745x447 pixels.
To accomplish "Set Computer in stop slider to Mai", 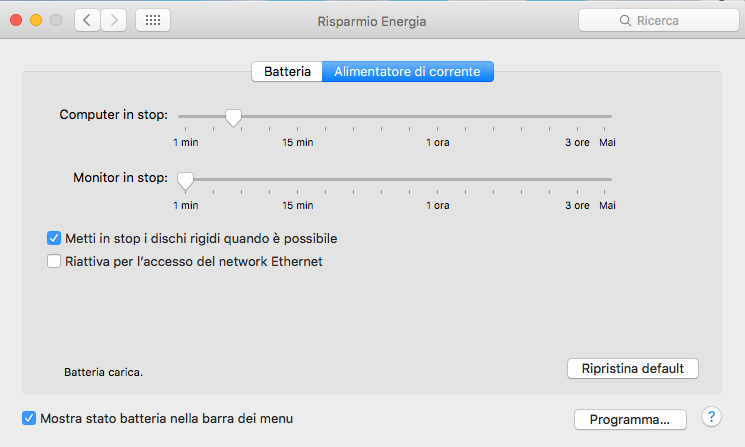I will (608, 117).
